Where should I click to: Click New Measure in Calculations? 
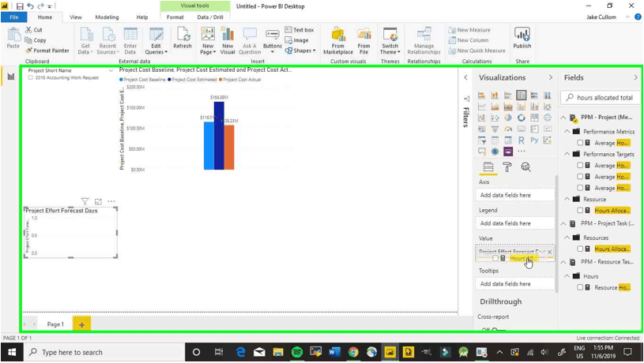pos(469,30)
